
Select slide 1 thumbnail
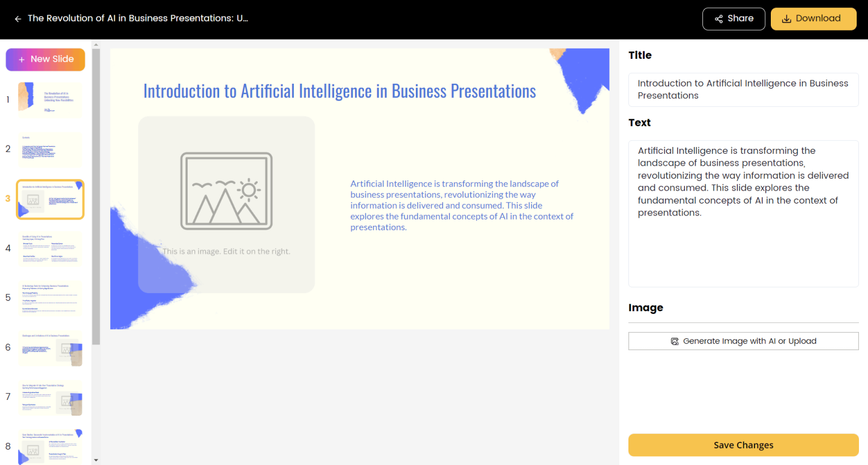pyautogui.click(x=50, y=100)
